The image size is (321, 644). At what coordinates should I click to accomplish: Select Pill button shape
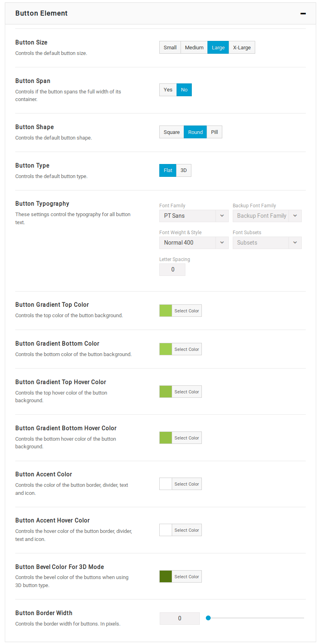tap(214, 132)
